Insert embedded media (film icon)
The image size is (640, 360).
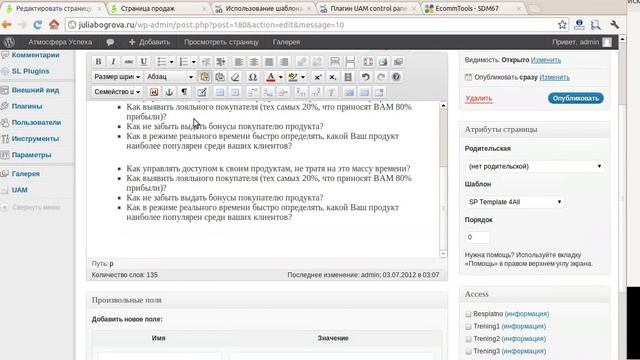348,77
